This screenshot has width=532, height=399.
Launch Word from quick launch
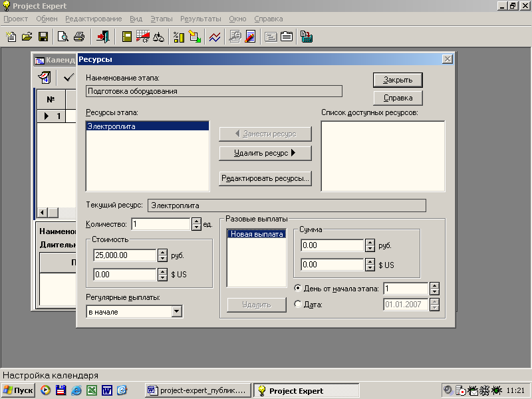(x=107, y=390)
